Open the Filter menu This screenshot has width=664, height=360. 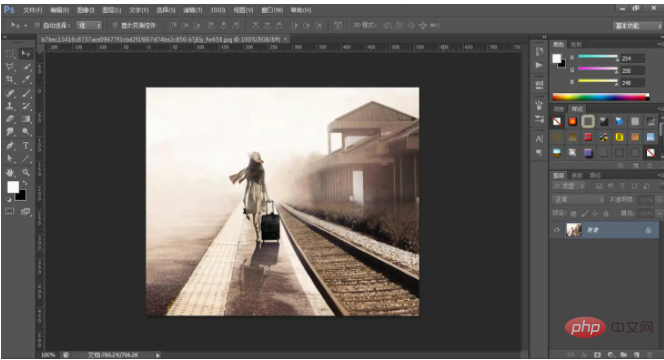pyautogui.click(x=193, y=10)
